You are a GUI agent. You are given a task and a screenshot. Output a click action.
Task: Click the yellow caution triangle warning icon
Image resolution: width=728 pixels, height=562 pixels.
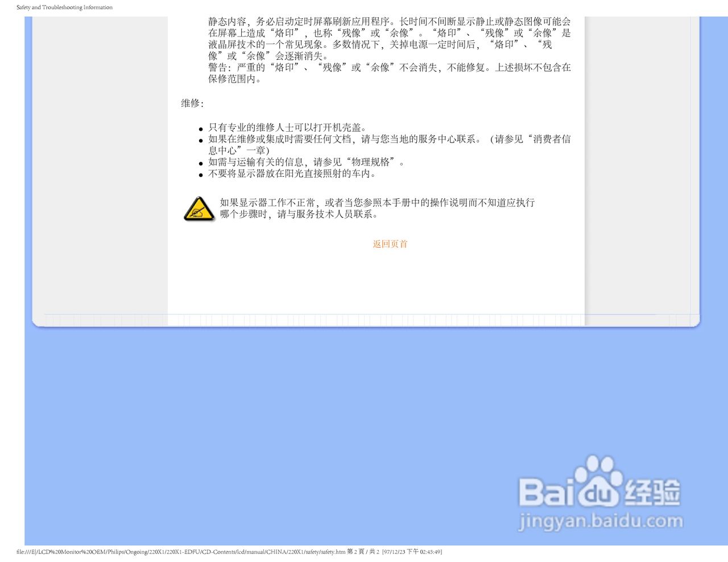point(198,210)
